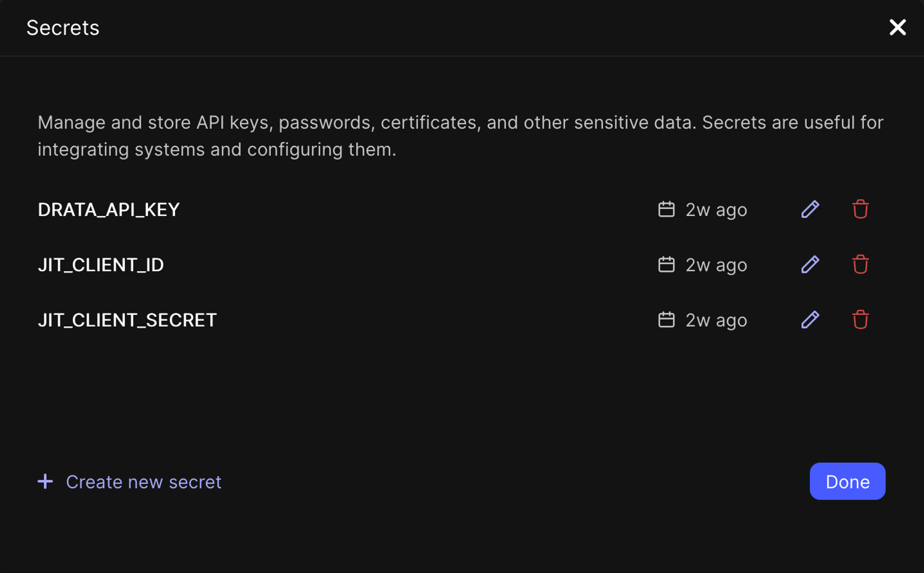Close the Secrets dialog with X
The width and height of the screenshot is (924, 573).
pyautogui.click(x=898, y=27)
